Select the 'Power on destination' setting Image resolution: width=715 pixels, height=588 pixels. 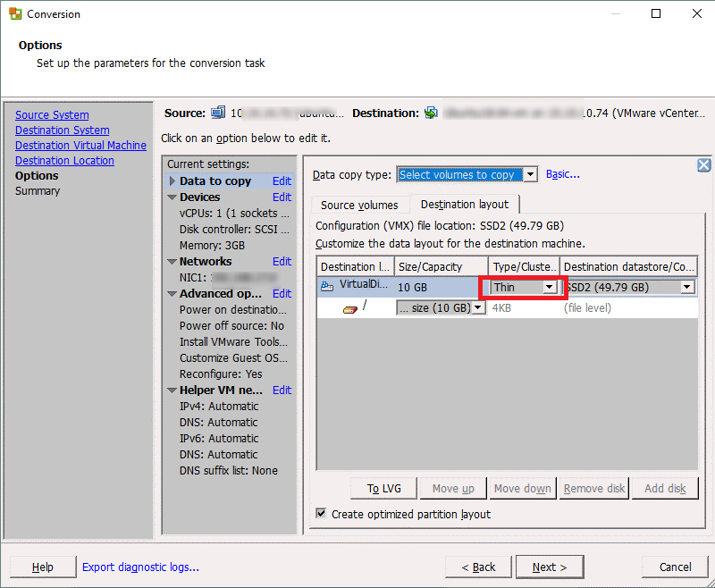point(233,310)
